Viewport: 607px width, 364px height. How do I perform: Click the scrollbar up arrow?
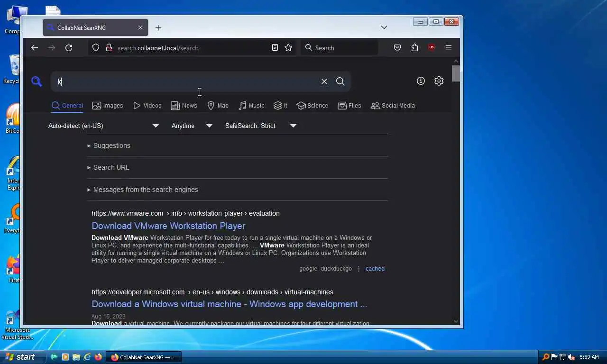(x=456, y=61)
